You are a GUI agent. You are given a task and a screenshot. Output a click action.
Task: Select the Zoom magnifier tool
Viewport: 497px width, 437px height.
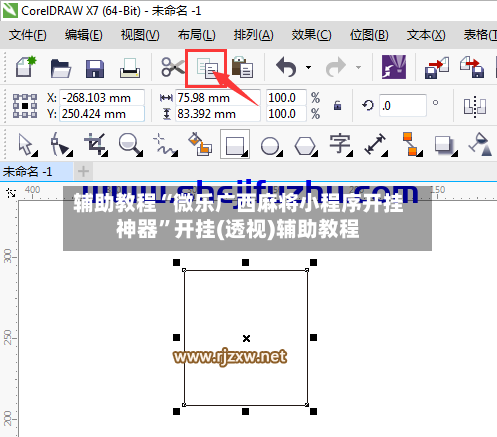(130, 144)
